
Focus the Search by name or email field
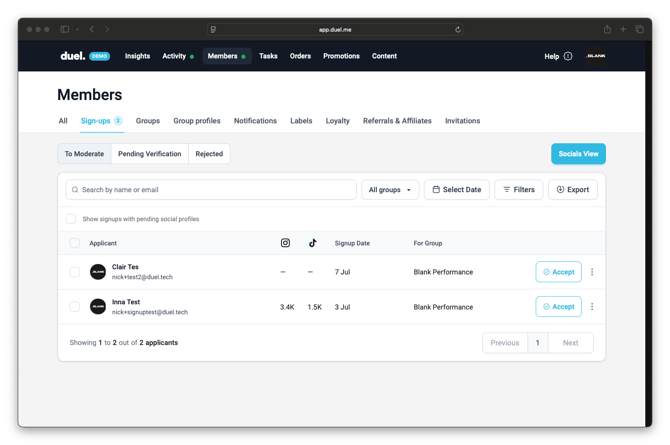pyautogui.click(x=211, y=189)
